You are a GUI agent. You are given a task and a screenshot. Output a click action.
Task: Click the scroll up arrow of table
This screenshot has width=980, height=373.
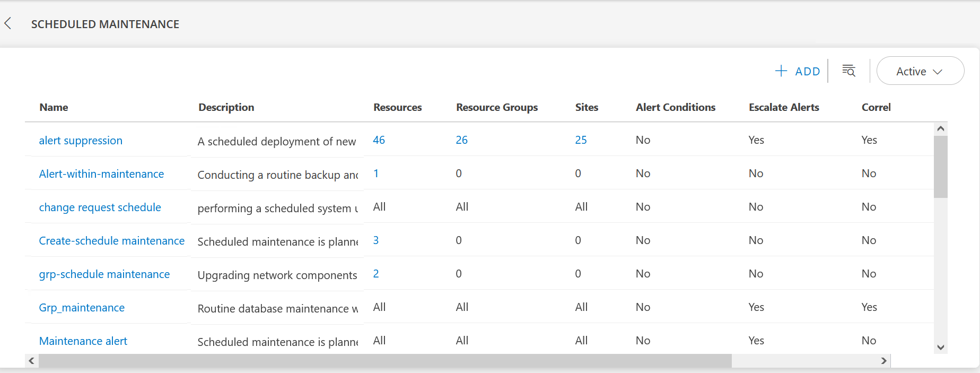(940, 128)
